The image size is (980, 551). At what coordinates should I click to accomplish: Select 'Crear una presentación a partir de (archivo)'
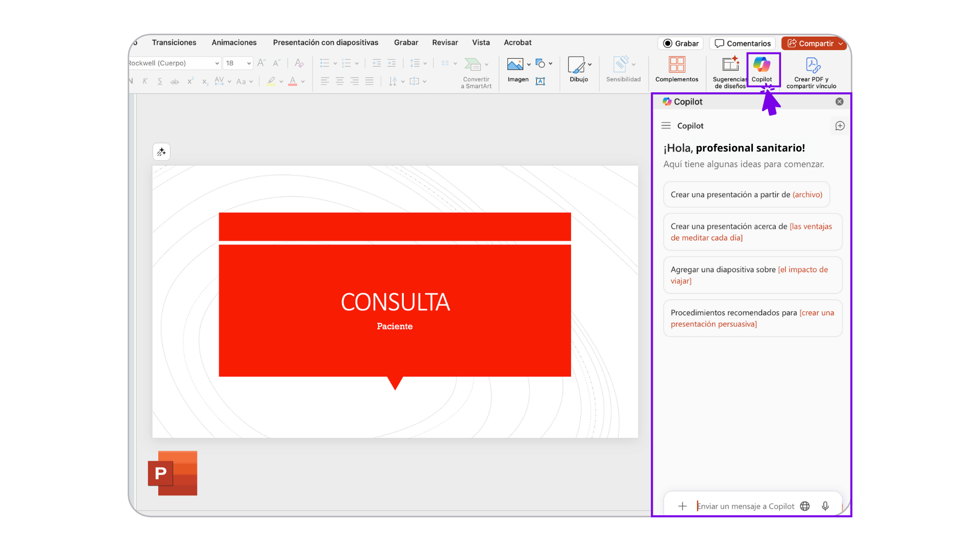click(746, 194)
